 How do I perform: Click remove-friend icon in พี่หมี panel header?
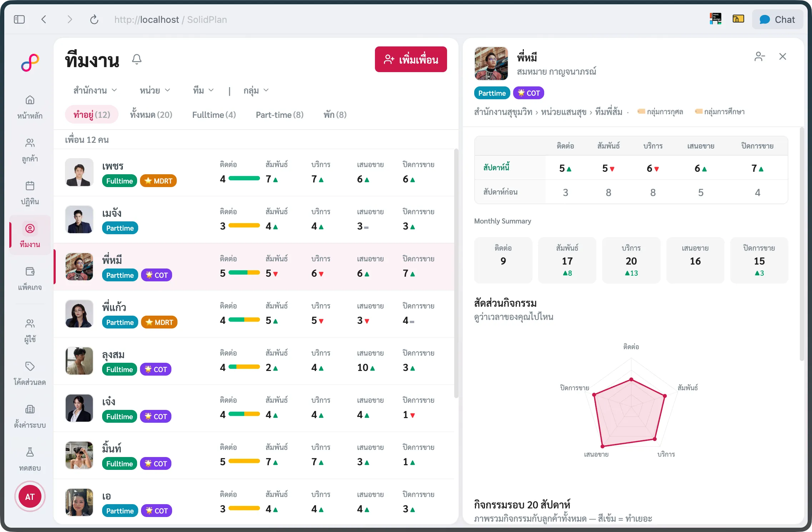pyautogui.click(x=760, y=56)
